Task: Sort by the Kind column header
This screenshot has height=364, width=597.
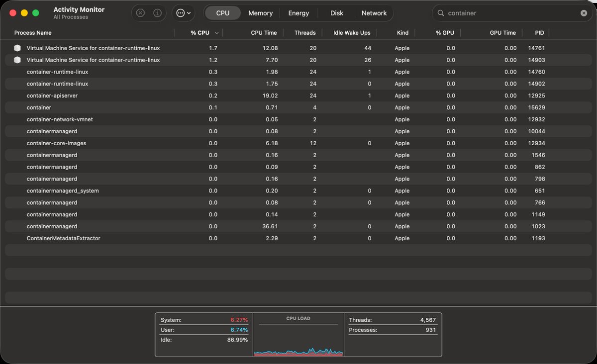Action: pos(402,33)
